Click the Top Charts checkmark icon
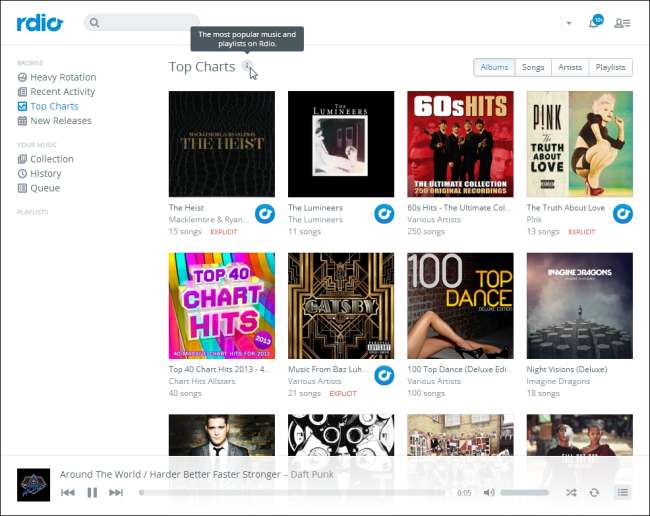The width and height of the screenshot is (650, 516). coord(22,107)
